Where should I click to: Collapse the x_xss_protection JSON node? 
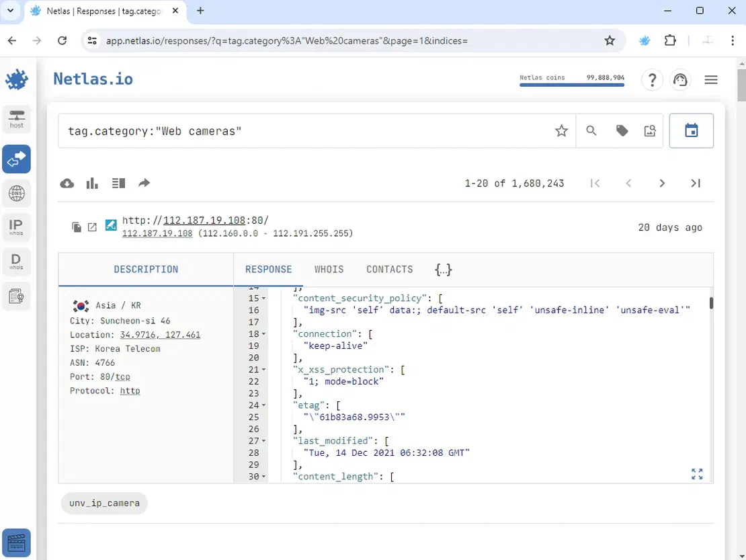(x=264, y=370)
